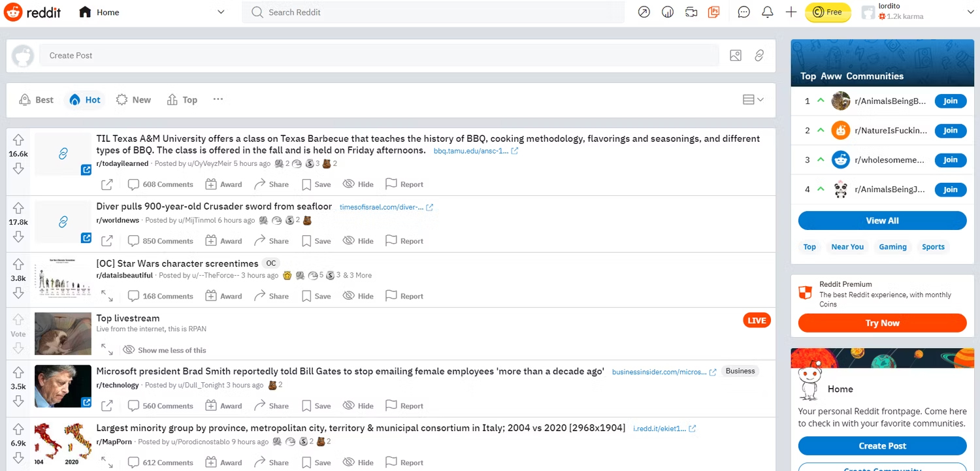Share the Diver Crusader sword post
Viewport: 980px width, 471px height.
point(270,240)
